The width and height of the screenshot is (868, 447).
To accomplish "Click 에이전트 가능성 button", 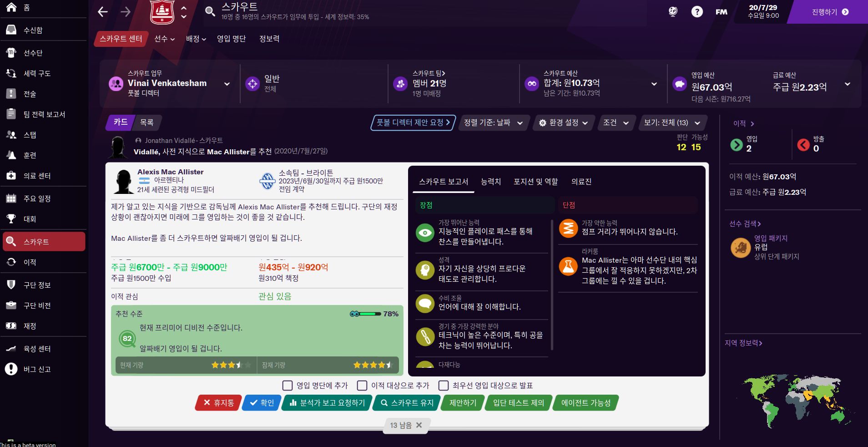I will 585,403.
